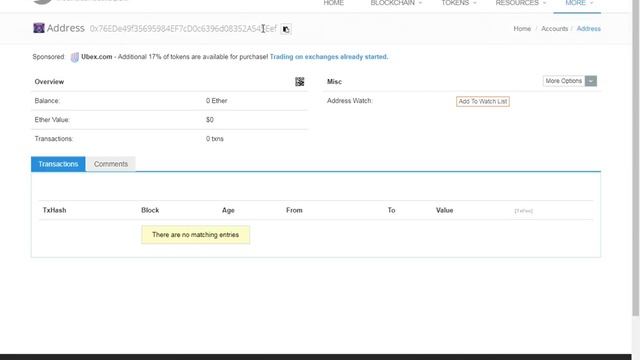Open the More Options button

[x=564, y=81]
